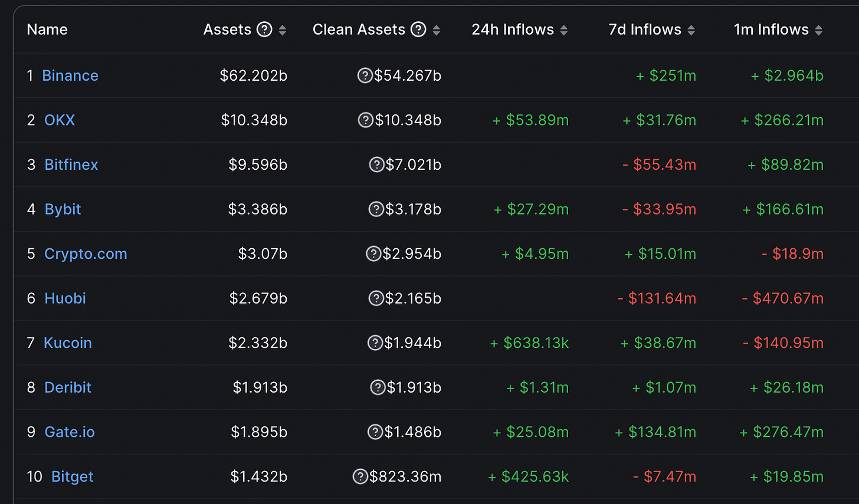
Task: Select Deribit 1m inflow + $26.18m
Action: point(787,387)
